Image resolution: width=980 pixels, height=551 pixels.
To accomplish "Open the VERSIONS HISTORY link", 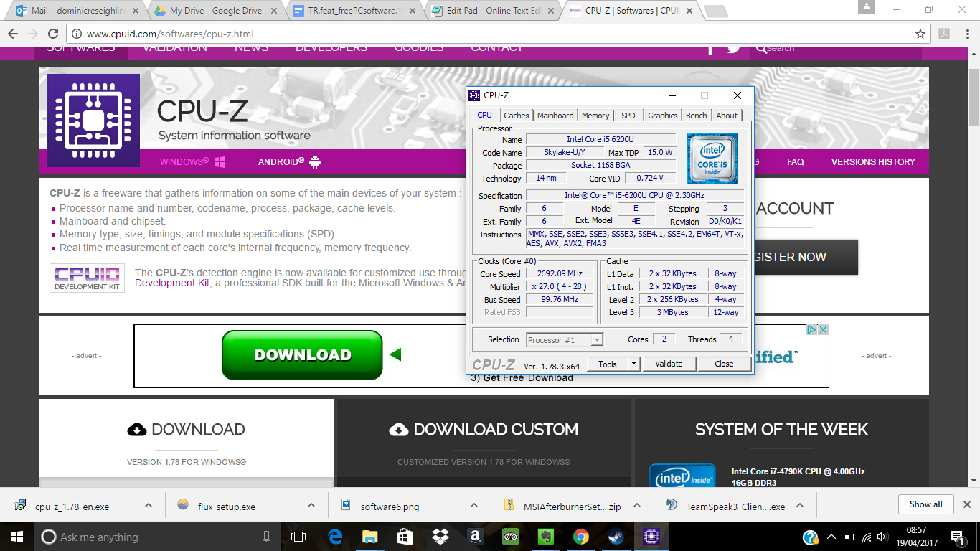I will pyautogui.click(x=873, y=162).
